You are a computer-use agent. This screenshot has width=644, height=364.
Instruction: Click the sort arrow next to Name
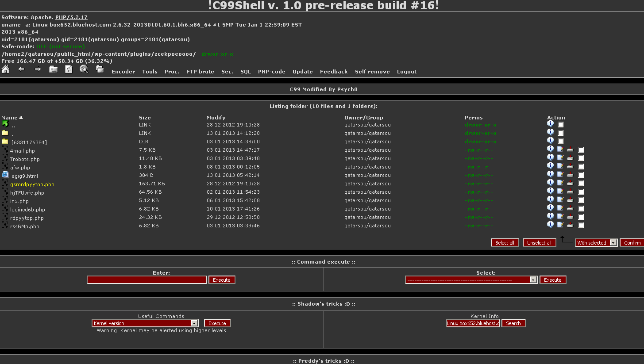pos(21,118)
